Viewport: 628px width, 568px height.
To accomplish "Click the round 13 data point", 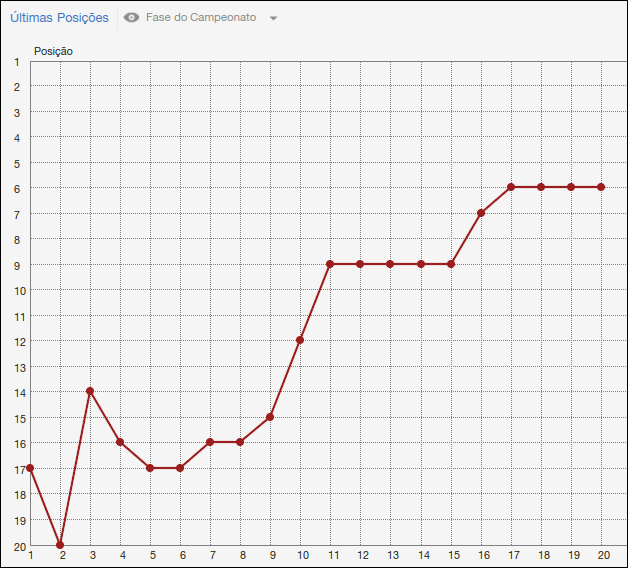I will 390,264.
